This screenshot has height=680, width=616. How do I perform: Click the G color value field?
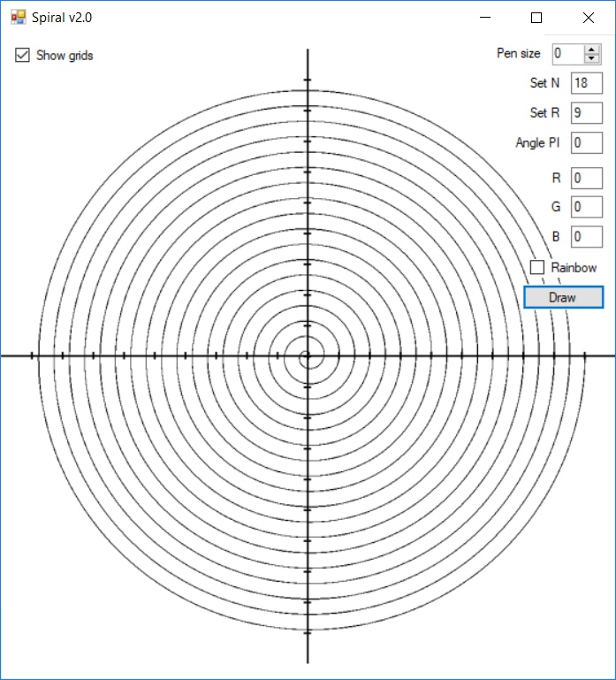coord(587,207)
